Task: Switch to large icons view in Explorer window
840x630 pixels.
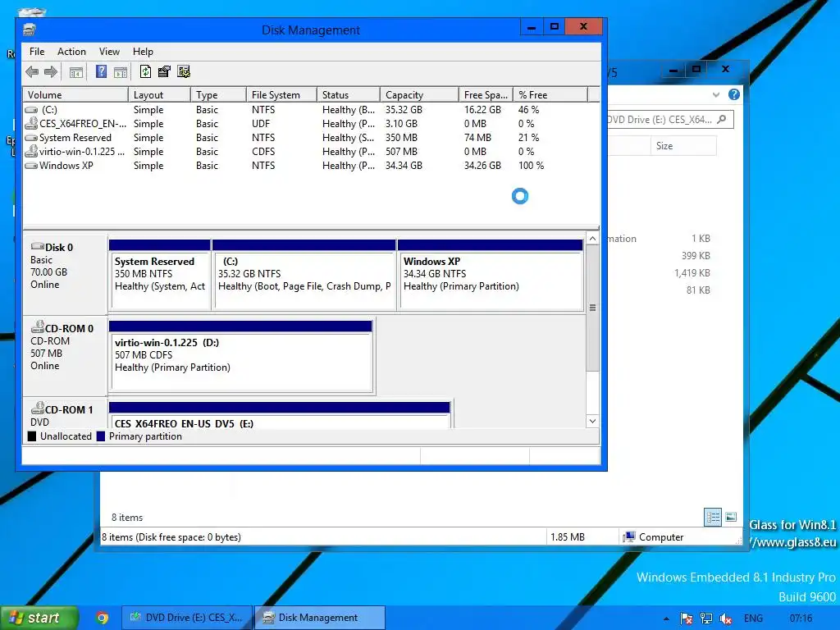Action: [x=731, y=517]
